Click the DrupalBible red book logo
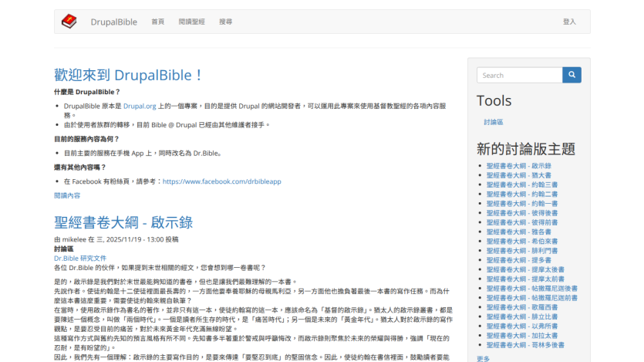Screen dimensions: 644x362 (x=69, y=22)
